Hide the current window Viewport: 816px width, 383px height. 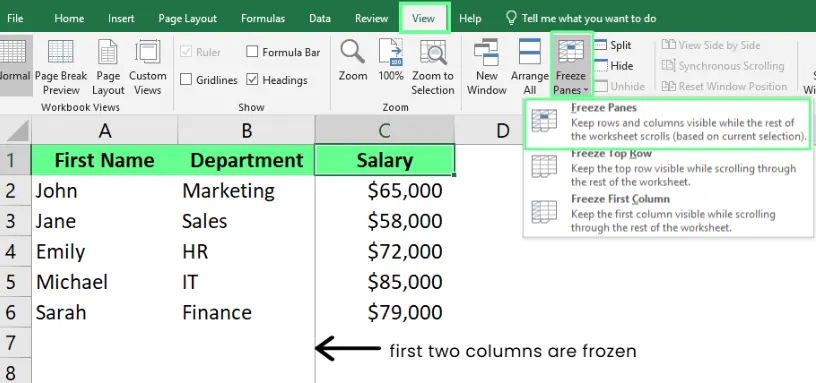tap(614, 66)
